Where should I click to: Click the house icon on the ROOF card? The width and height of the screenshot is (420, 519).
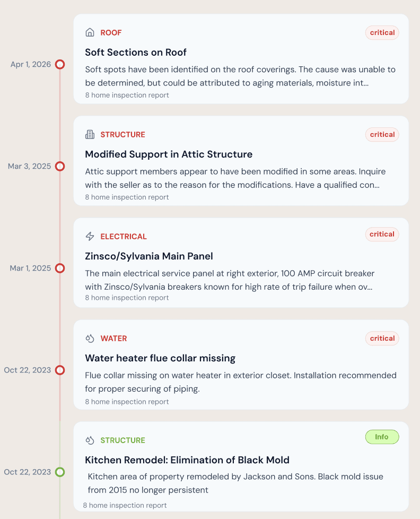click(x=90, y=32)
